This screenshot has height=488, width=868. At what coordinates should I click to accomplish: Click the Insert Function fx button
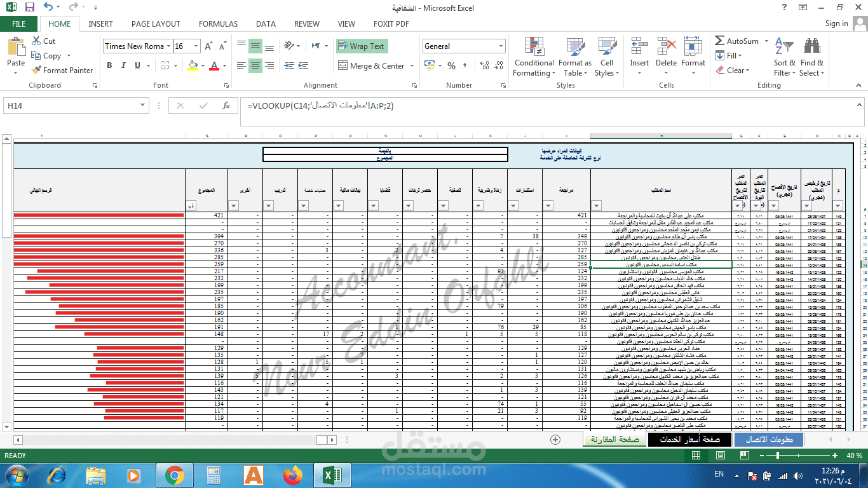(226, 106)
